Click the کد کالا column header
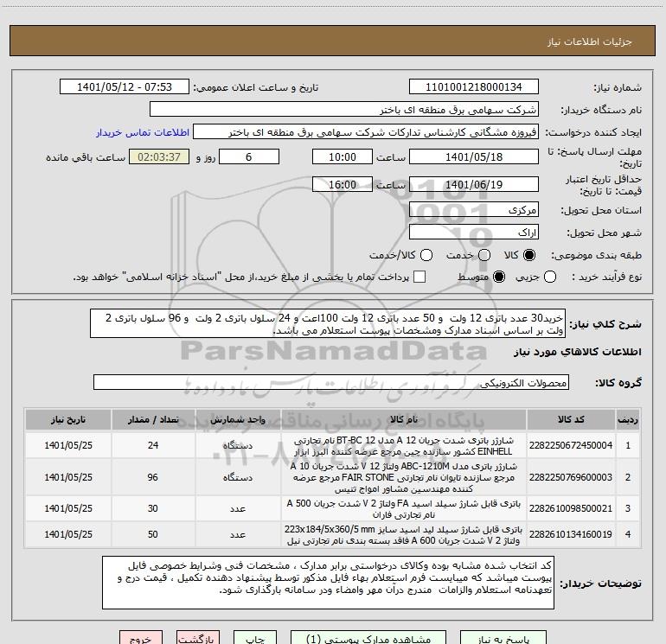The width and height of the screenshot is (666, 644). coord(571,419)
